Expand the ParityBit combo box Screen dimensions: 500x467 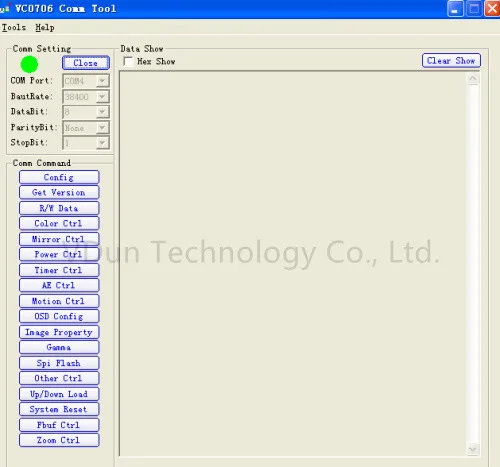(102, 128)
